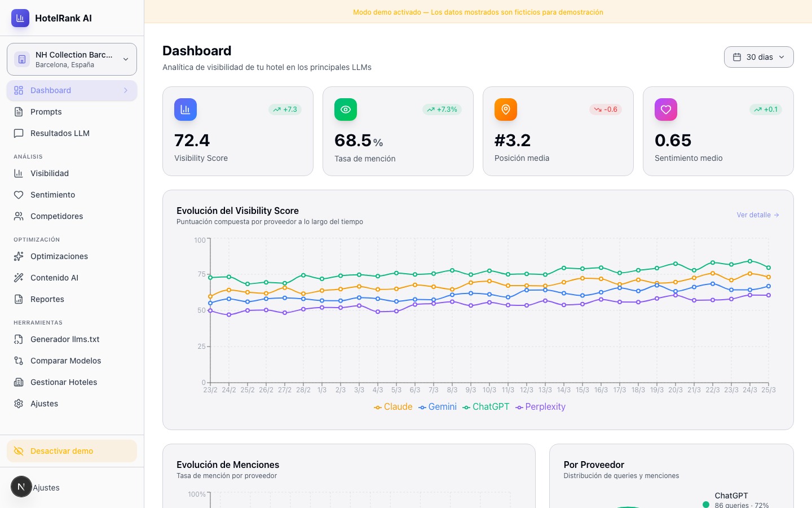Viewport: 812px width, 508px height.
Task: Open Contenido AI via its pen icon
Action: pos(19,278)
